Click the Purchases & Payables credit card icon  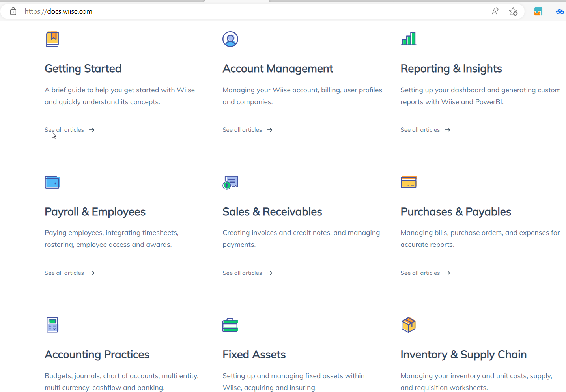tap(409, 182)
